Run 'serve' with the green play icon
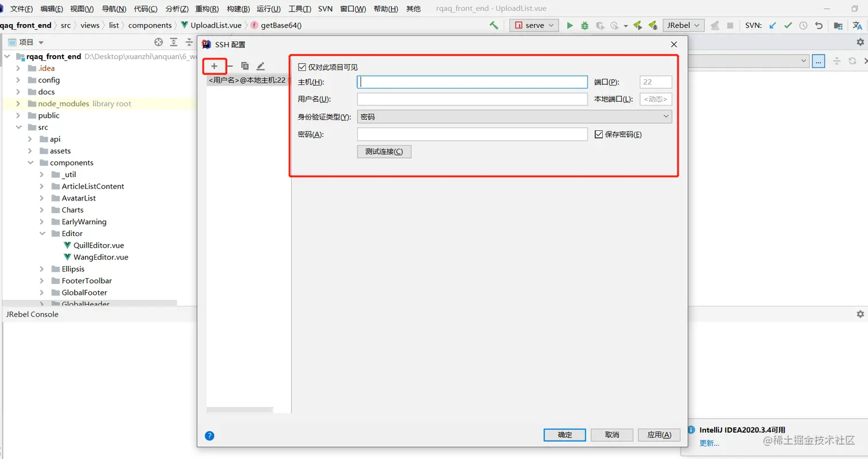The width and height of the screenshot is (868, 459). coord(570,25)
